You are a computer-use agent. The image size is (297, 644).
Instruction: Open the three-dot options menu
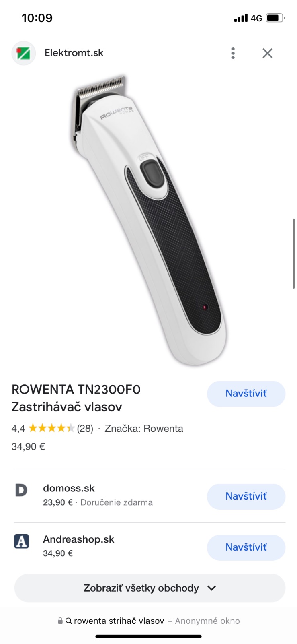pos(233,53)
